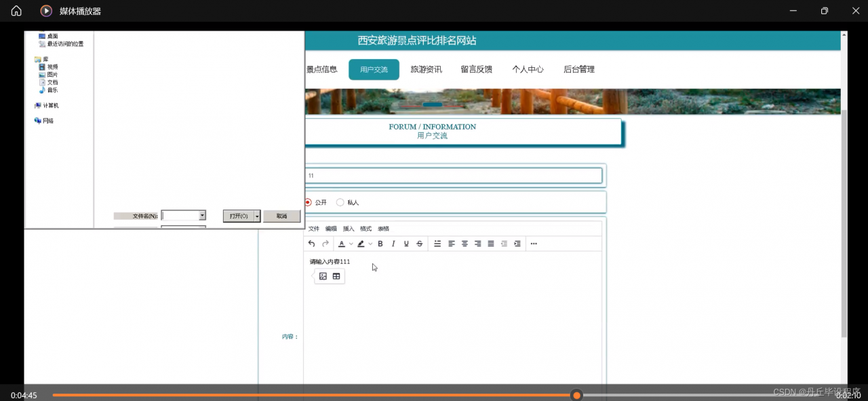Apply strikethrough formatting to text
The width and height of the screenshot is (868, 401).
(419, 244)
